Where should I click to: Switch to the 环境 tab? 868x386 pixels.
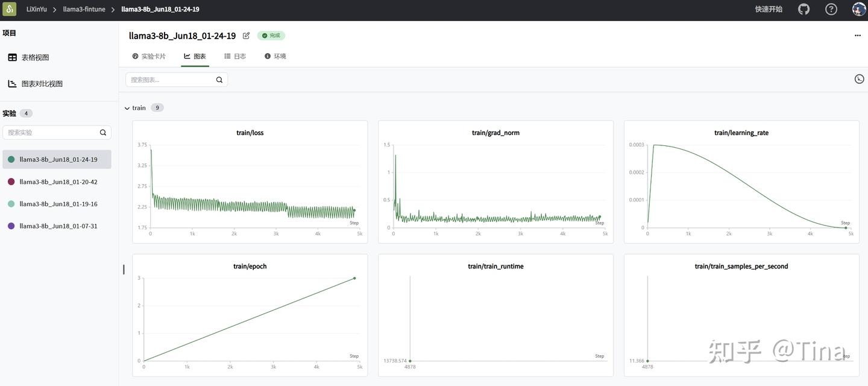[275, 56]
